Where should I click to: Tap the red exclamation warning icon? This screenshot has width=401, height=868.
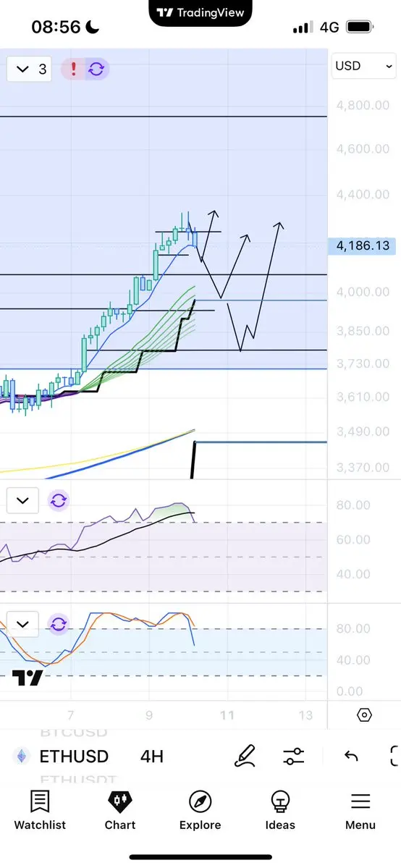coord(73,69)
